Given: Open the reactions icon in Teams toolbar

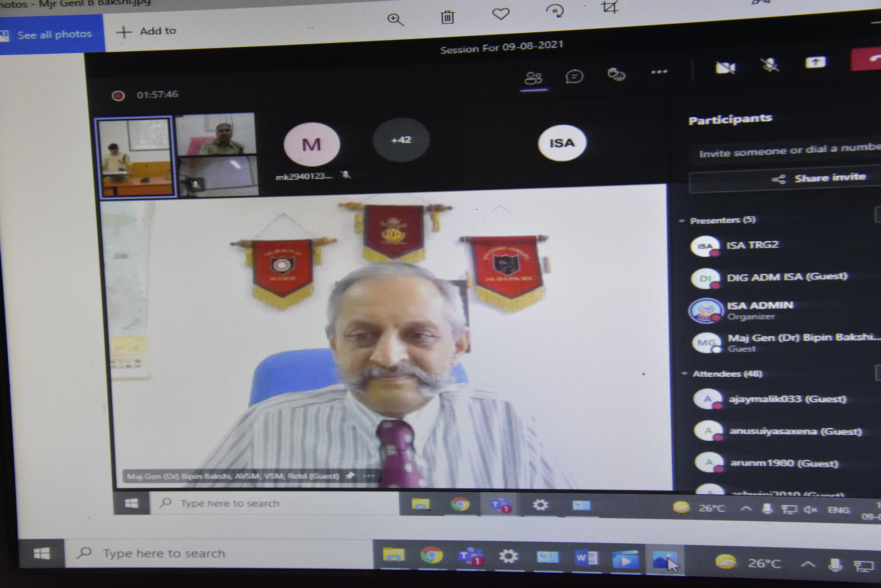Looking at the screenshot, I should 616,74.
